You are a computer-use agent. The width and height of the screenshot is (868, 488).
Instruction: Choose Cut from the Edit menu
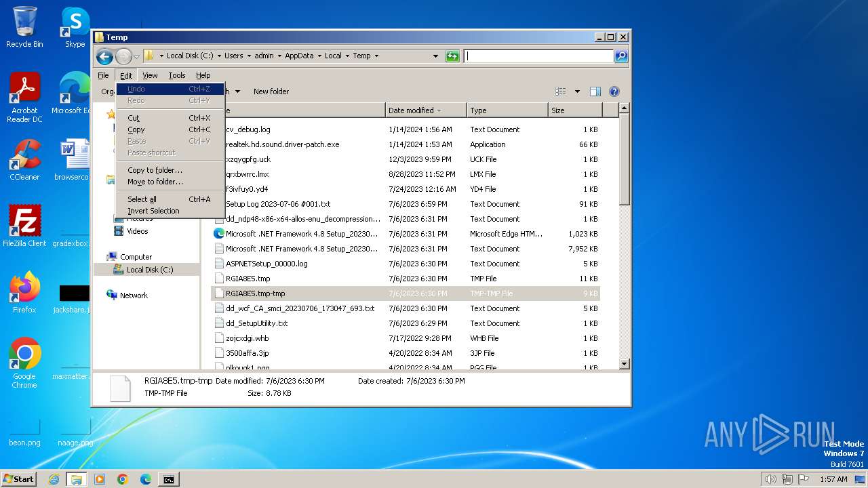(x=170, y=118)
